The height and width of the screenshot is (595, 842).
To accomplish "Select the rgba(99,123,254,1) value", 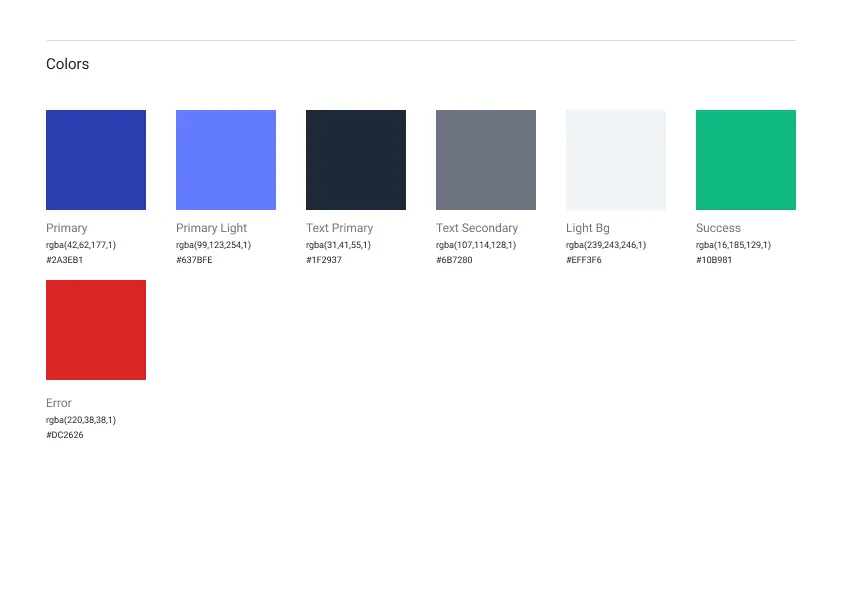I will click(214, 245).
